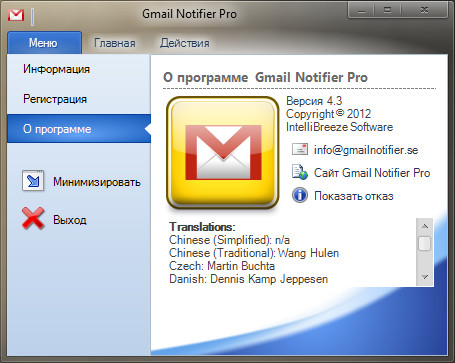Click Danish: Dennis Kamp Jeppesen line
Viewport: 455px width, 363px height.
pyautogui.click(x=249, y=279)
